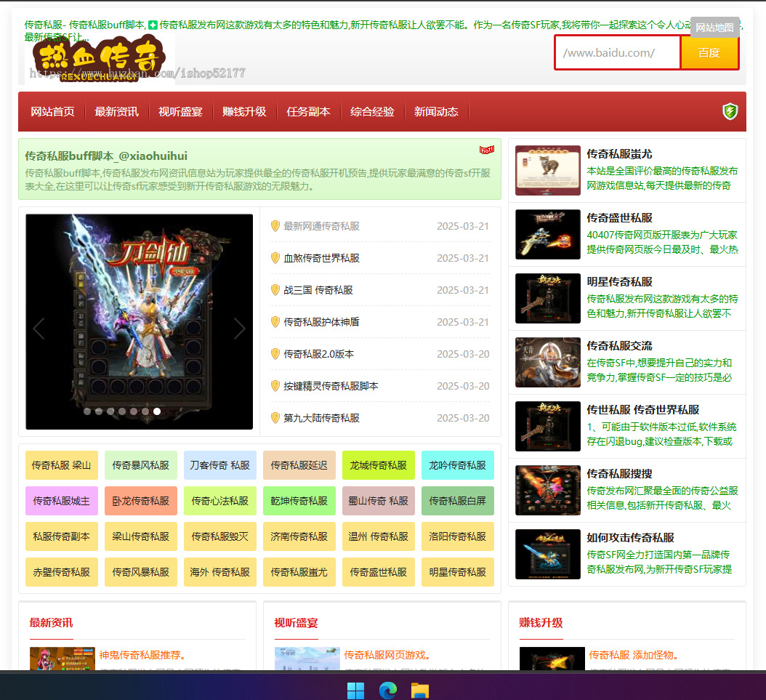Open 传世私服 传奇世界私服 article title
The height and width of the screenshot is (700, 766).
(643, 410)
